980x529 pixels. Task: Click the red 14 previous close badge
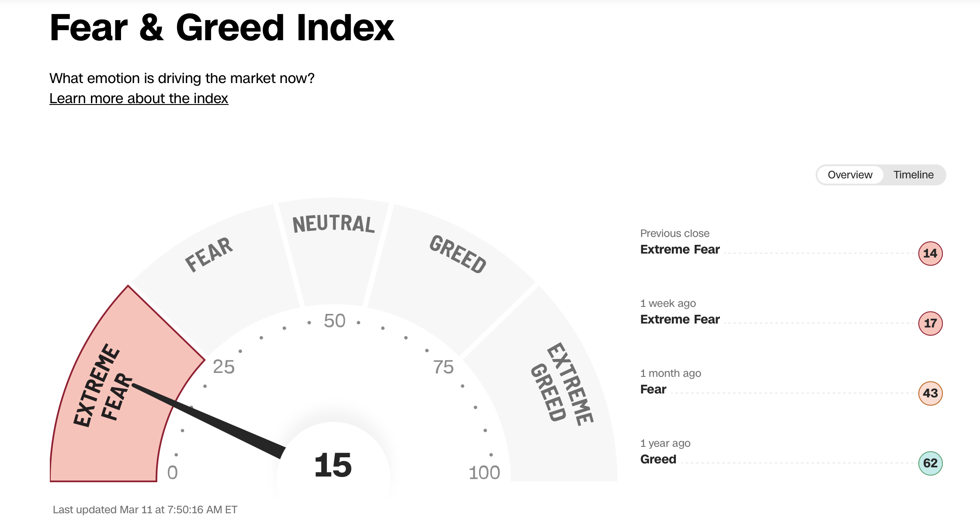pyautogui.click(x=930, y=254)
